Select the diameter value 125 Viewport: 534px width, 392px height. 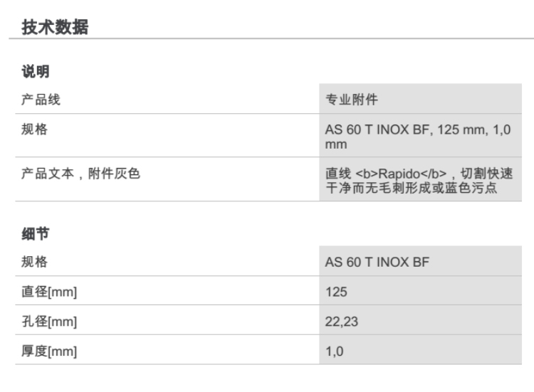335,292
